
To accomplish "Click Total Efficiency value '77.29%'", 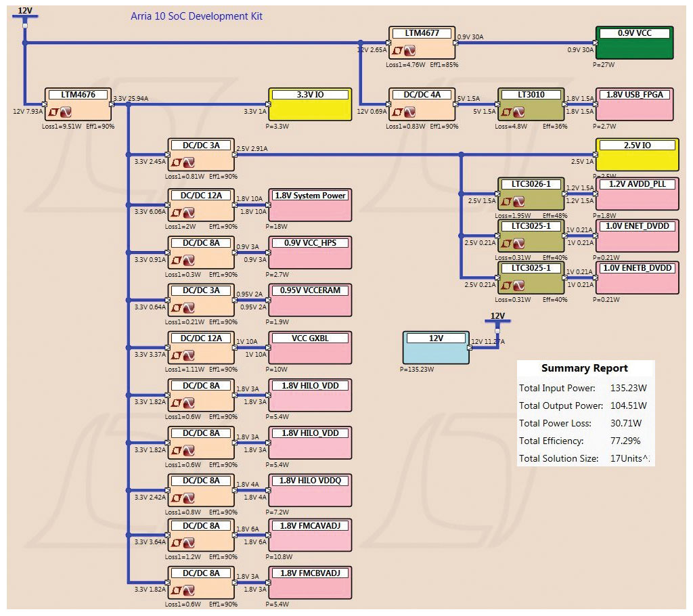I will point(625,441).
